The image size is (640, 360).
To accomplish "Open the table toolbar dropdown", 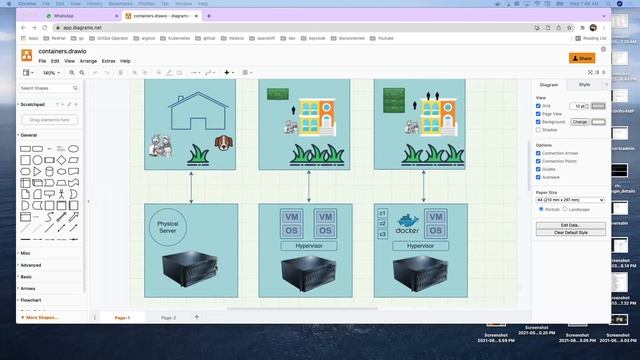I will tap(247, 73).
